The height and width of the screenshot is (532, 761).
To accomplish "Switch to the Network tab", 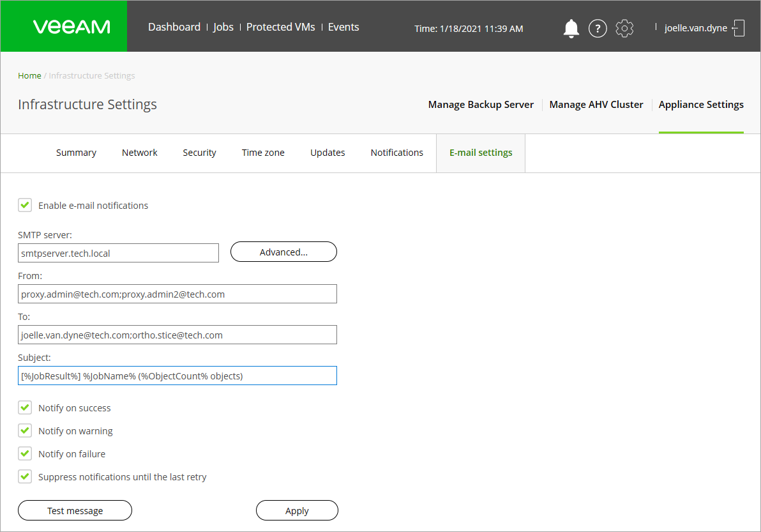I will coord(140,153).
